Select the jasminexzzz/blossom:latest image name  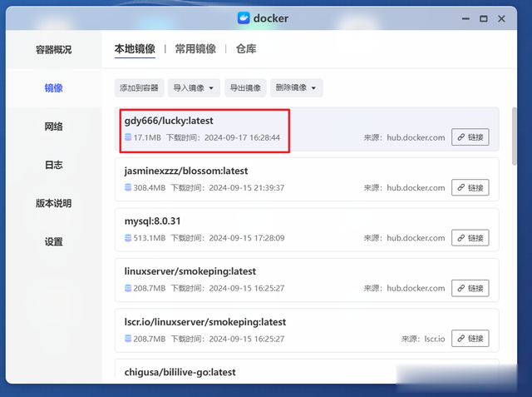pos(186,171)
